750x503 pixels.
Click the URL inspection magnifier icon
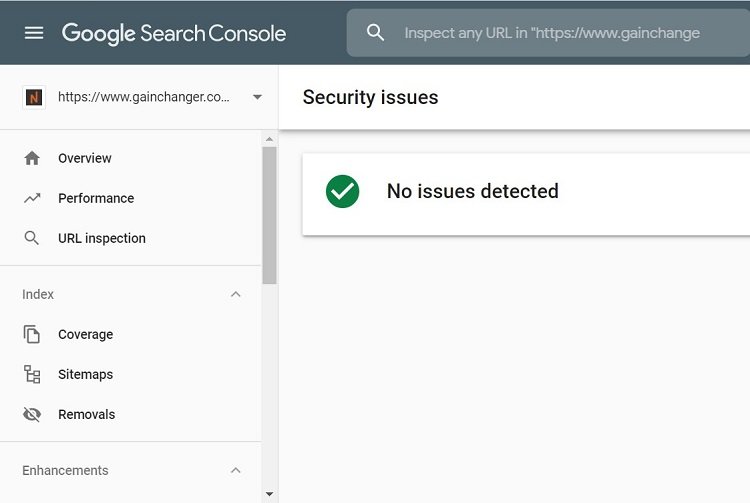(x=32, y=238)
